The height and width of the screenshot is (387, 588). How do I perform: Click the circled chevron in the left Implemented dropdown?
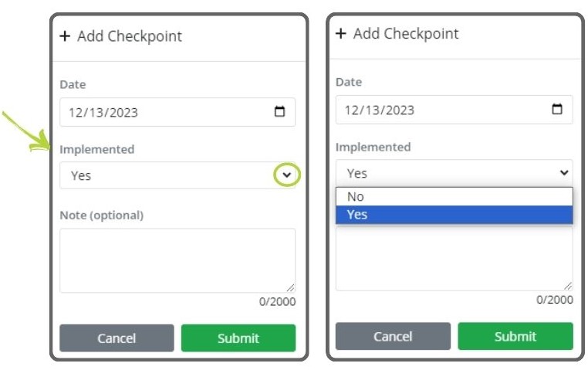point(287,175)
